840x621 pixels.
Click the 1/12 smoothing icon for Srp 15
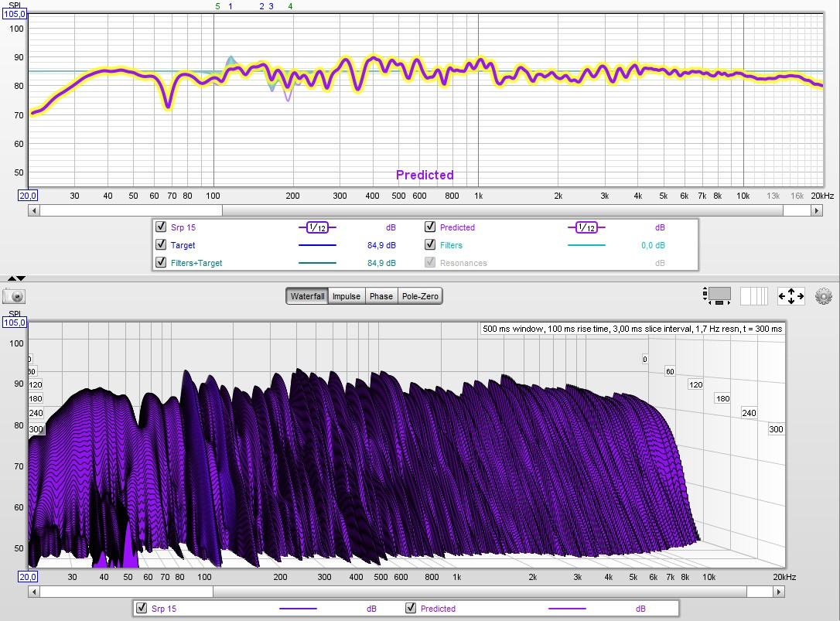[317, 227]
